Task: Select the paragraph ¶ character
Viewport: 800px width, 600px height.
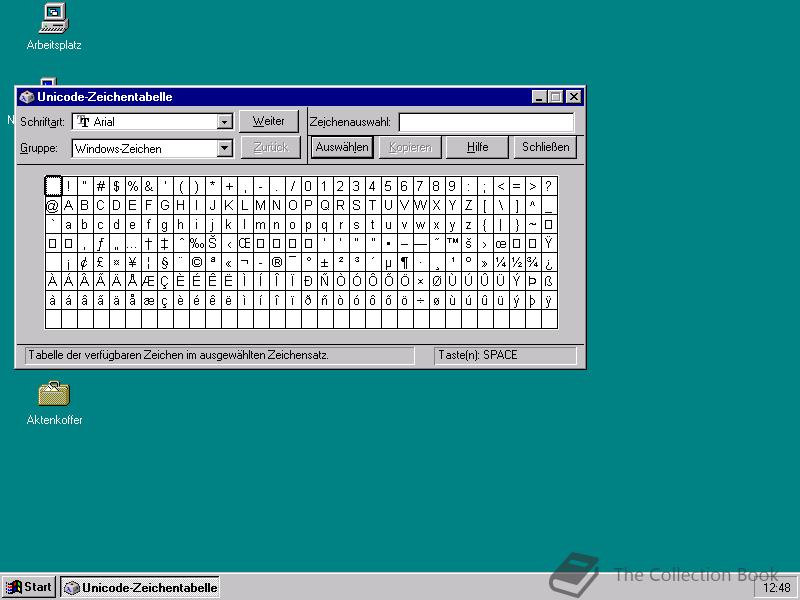Action: pos(405,263)
